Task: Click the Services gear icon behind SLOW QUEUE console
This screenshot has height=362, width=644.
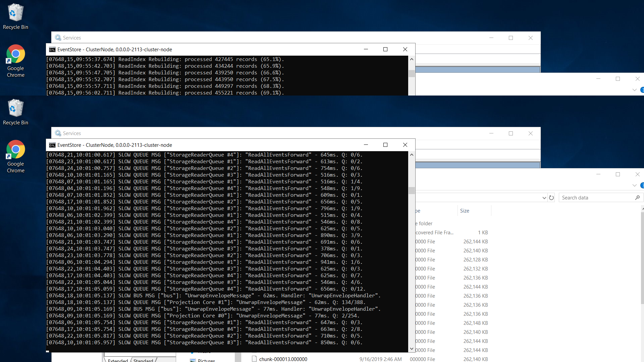Action: click(58, 133)
